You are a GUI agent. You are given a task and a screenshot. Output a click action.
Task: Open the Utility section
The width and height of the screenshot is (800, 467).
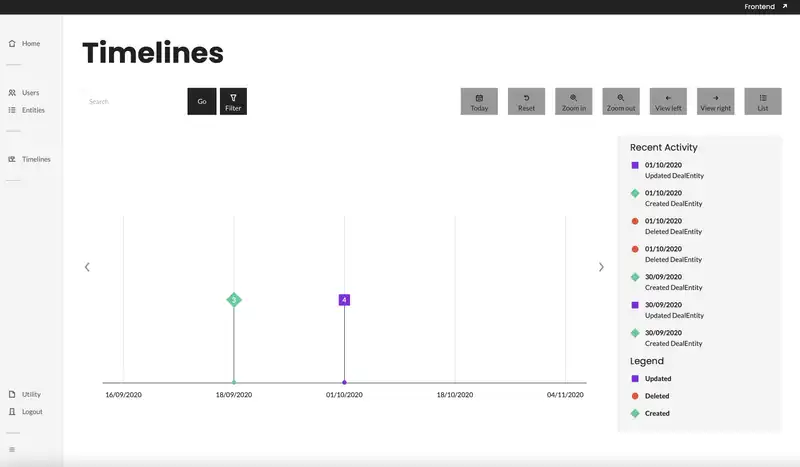pos(31,394)
